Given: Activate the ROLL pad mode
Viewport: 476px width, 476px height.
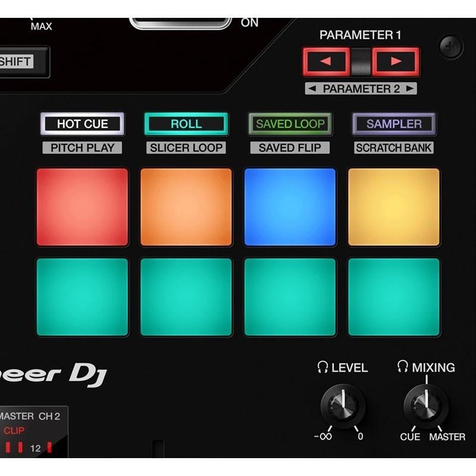Looking at the screenshot, I should click(186, 124).
